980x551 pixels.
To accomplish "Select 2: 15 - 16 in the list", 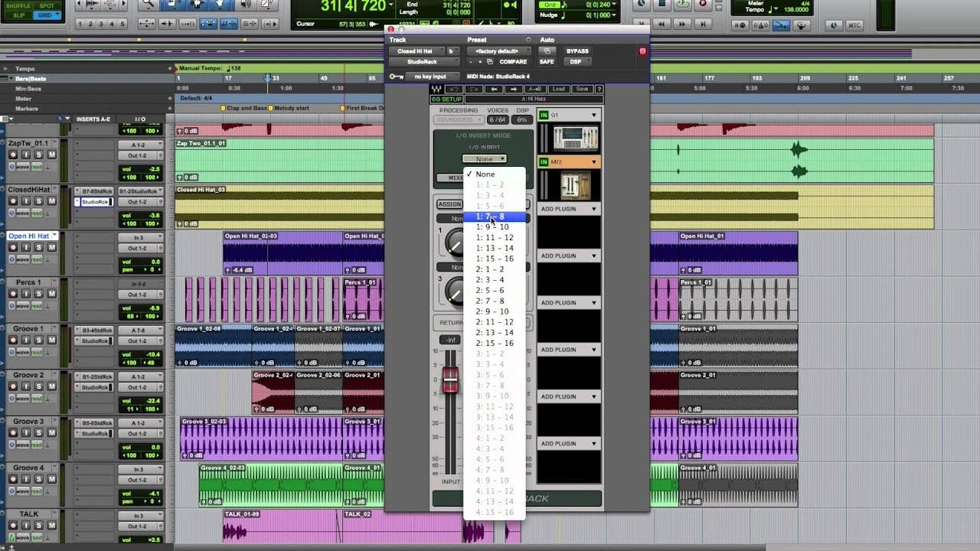I will coord(495,343).
